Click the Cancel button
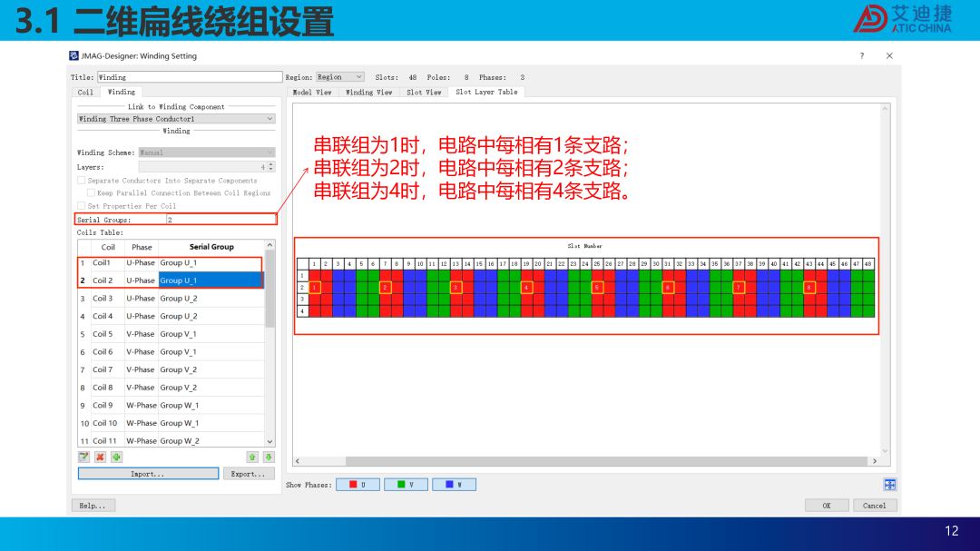Screen dimensions: 980x551 [x=874, y=506]
